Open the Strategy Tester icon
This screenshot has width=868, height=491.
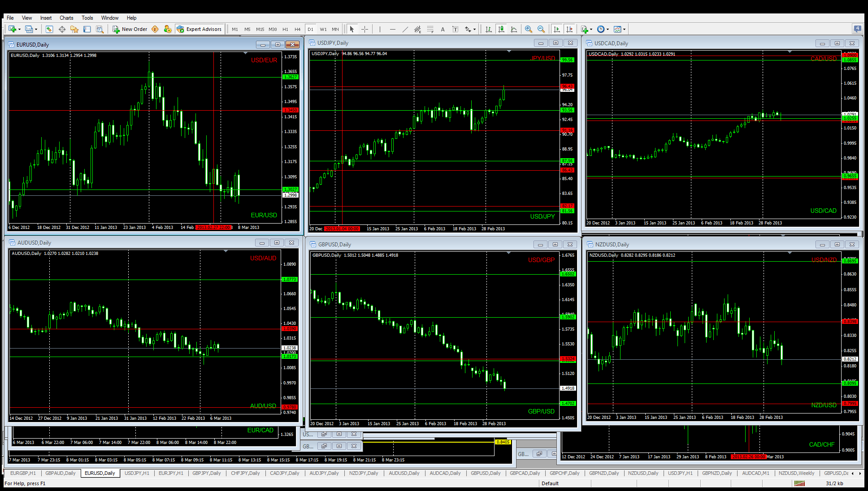(100, 29)
